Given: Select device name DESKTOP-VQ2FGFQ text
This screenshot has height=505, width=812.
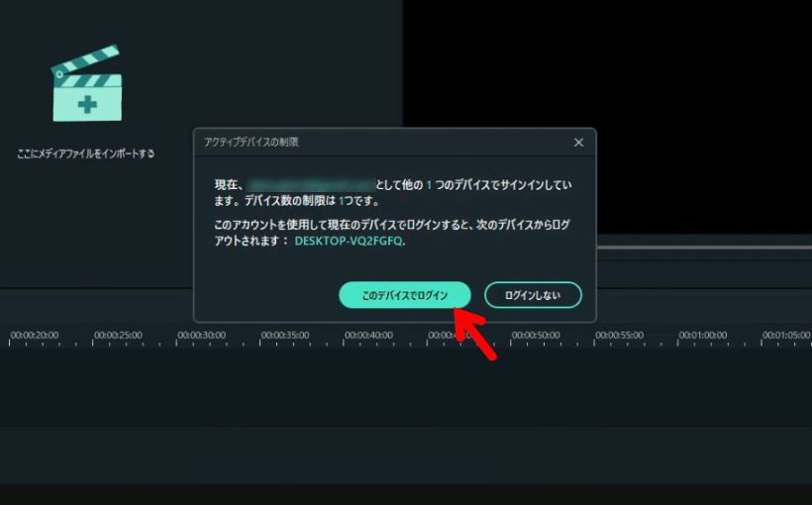Looking at the screenshot, I should coord(349,241).
